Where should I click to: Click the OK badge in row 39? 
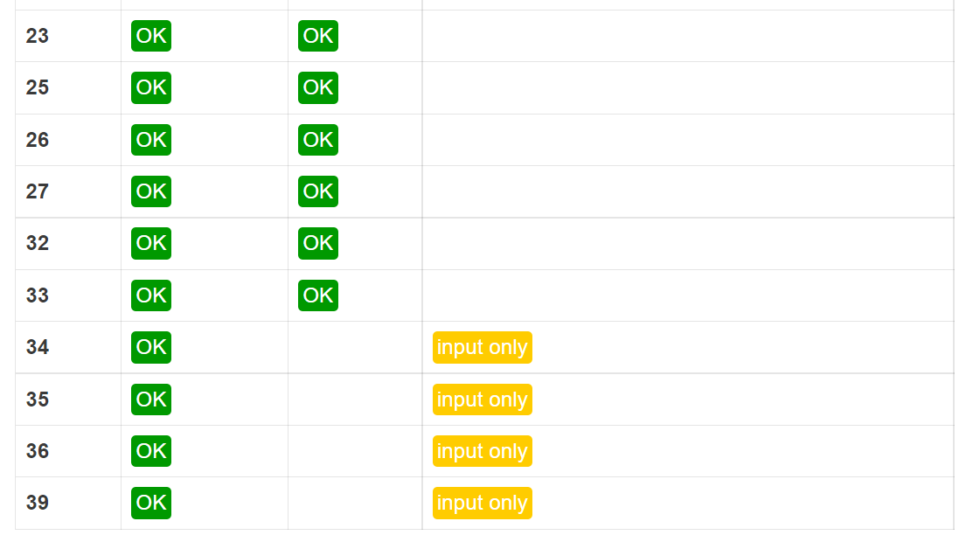[151, 503]
